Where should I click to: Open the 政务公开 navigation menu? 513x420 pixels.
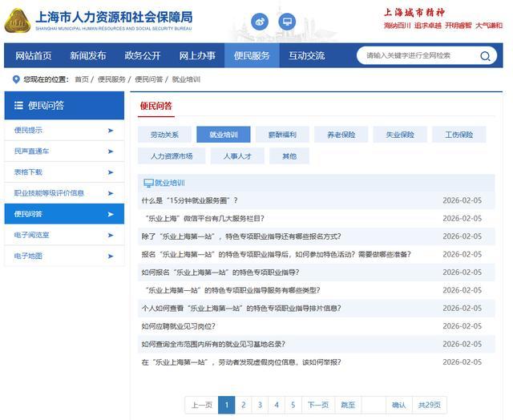143,56
